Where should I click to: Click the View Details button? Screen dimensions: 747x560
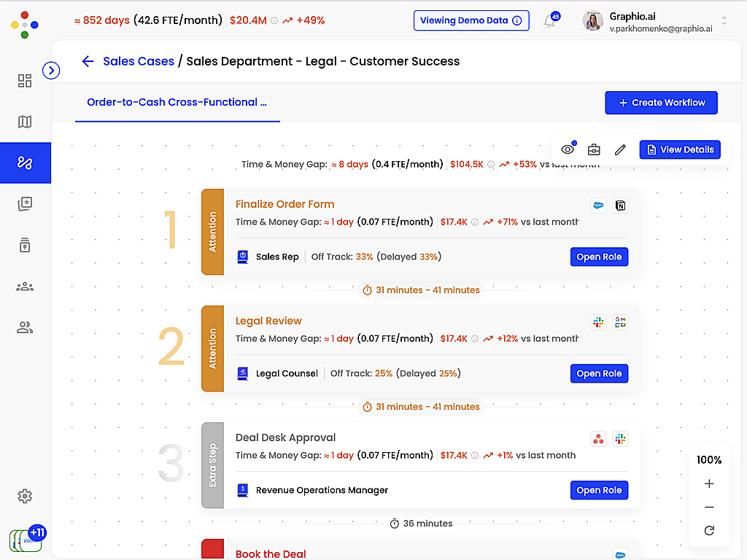tap(680, 149)
